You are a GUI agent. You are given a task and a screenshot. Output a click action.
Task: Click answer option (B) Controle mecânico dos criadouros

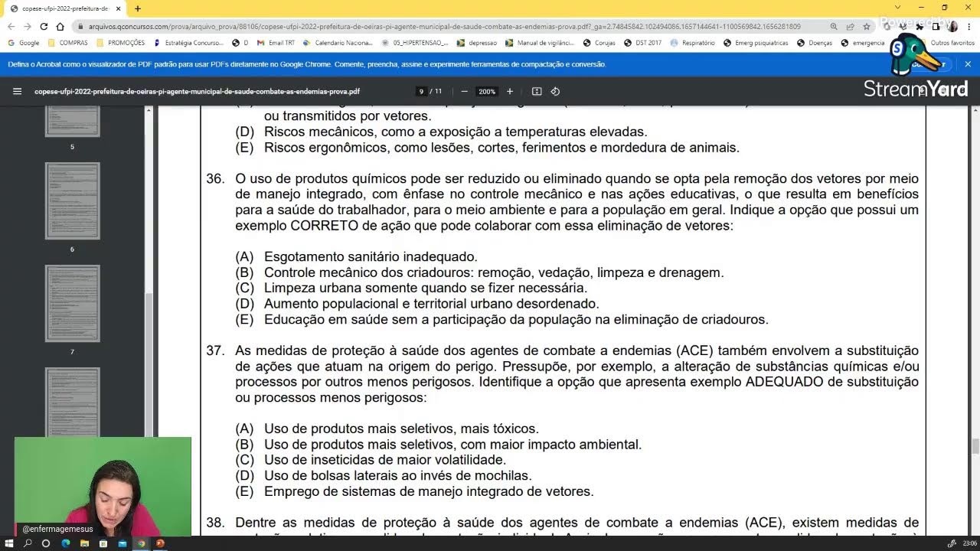pos(479,272)
